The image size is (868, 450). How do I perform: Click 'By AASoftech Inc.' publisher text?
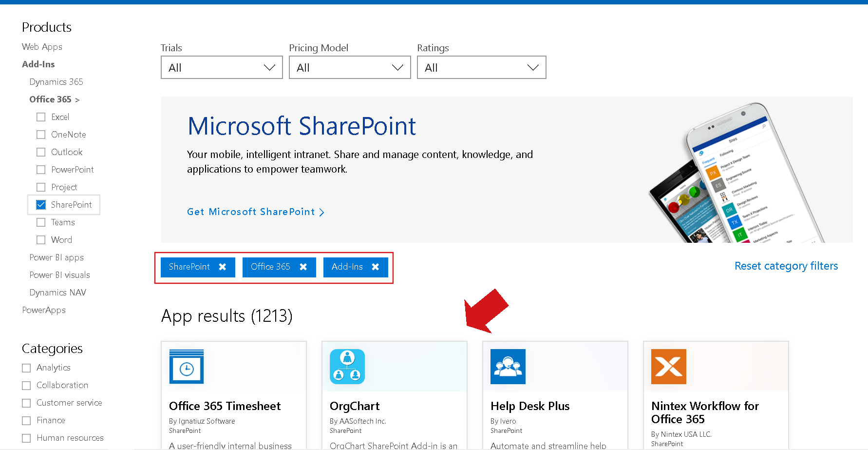click(358, 421)
